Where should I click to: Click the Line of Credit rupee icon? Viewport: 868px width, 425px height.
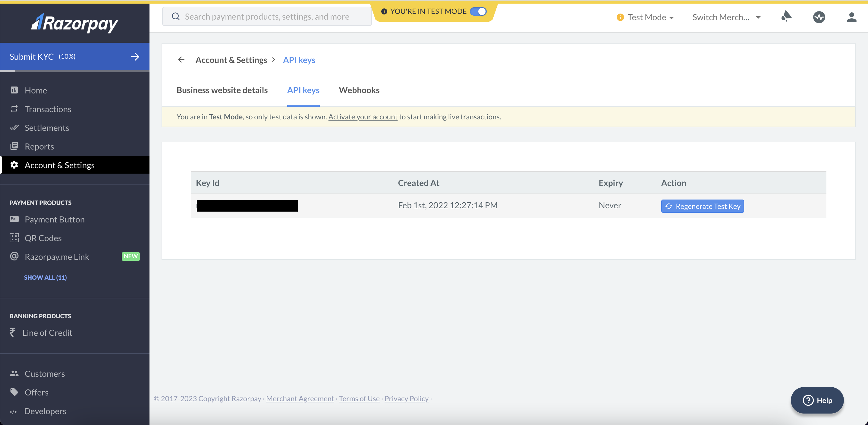tap(12, 332)
